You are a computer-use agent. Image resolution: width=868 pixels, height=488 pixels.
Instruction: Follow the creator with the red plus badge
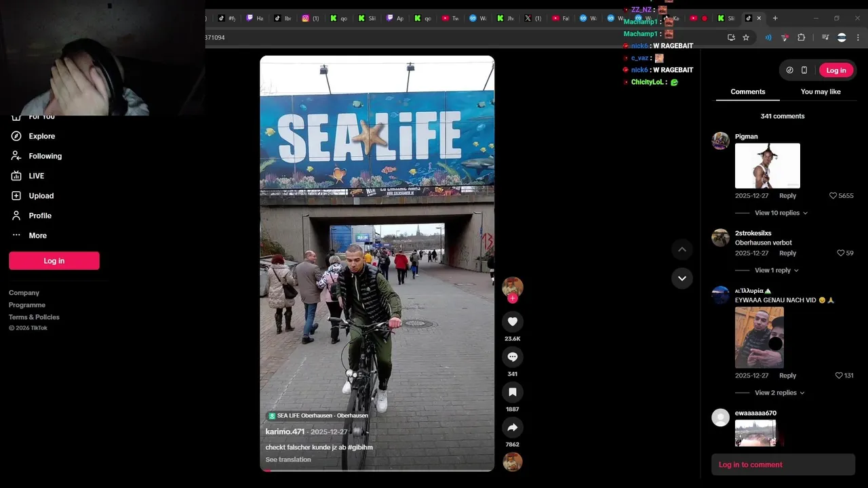tap(512, 298)
